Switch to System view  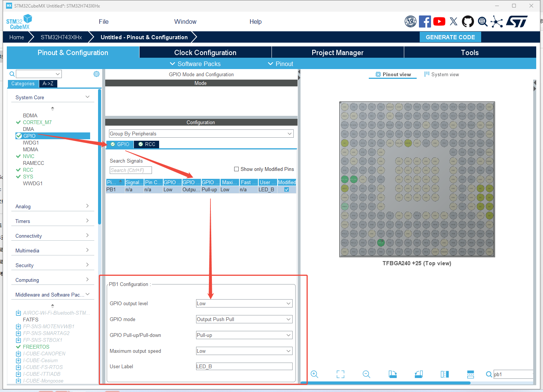tap(442, 74)
